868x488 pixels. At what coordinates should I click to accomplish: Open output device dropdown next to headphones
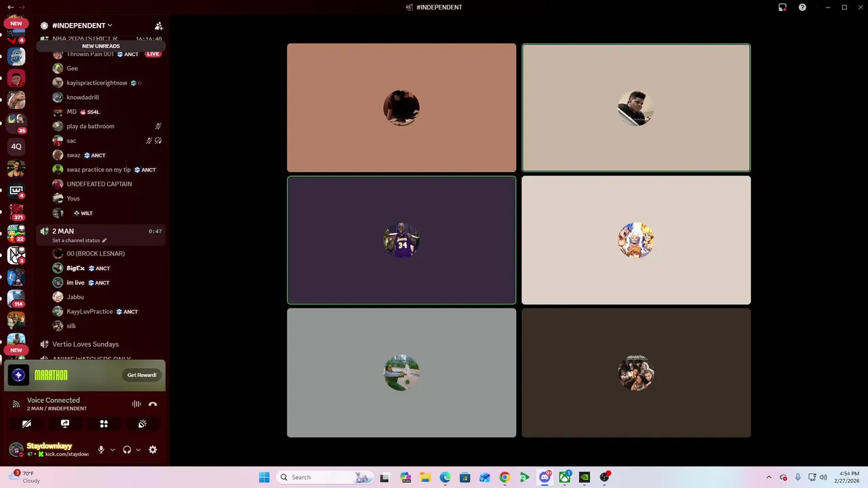138,449
